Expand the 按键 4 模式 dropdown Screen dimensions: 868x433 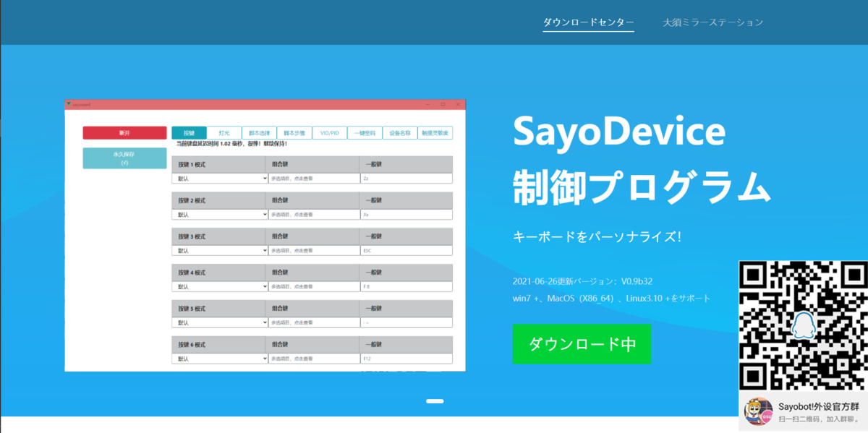[220, 286]
